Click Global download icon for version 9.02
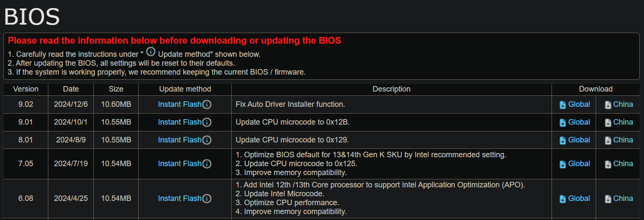This screenshot has width=644, height=220. tap(563, 105)
